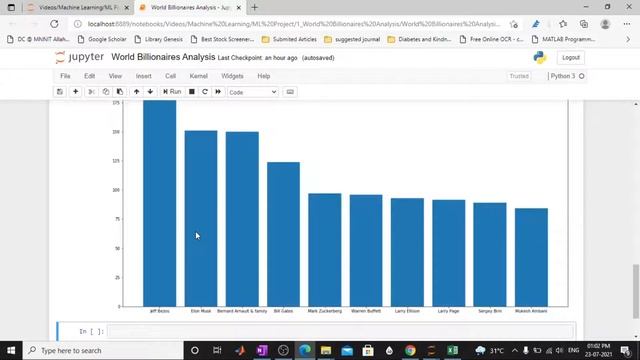Viewport: 640px width, 360px height.
Task: Click the Bill Gates bar in chart
Action: [x=283, y=234]
